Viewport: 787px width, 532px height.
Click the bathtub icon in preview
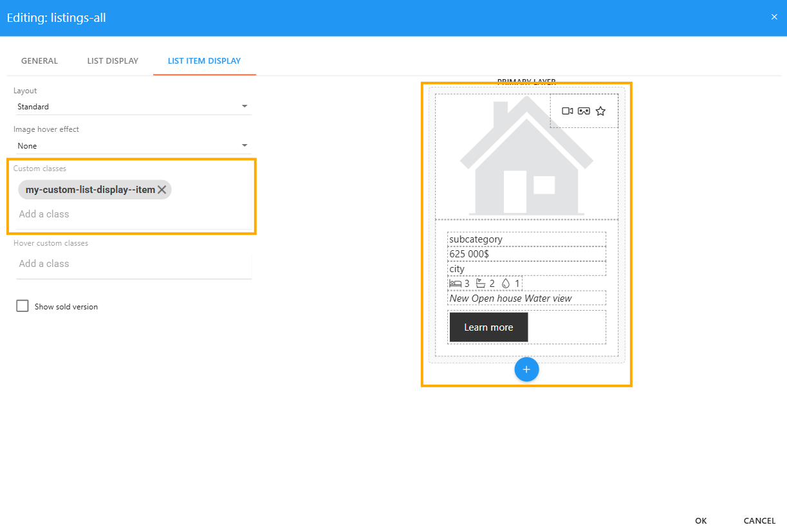481,283
